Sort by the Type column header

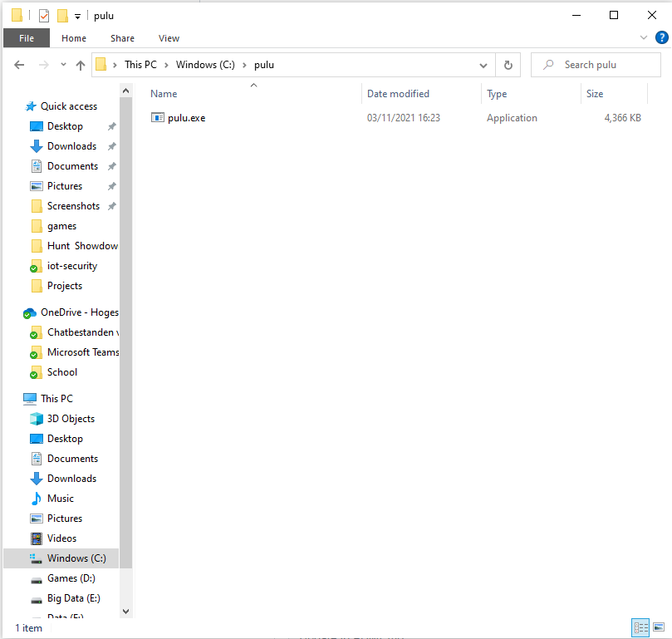click(x=497, y=94)
